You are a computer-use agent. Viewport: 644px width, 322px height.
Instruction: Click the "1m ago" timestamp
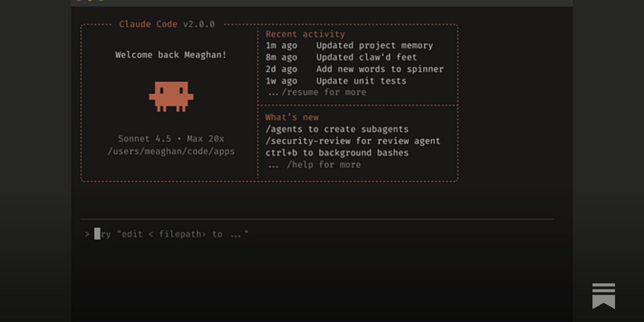pos(281,45)
